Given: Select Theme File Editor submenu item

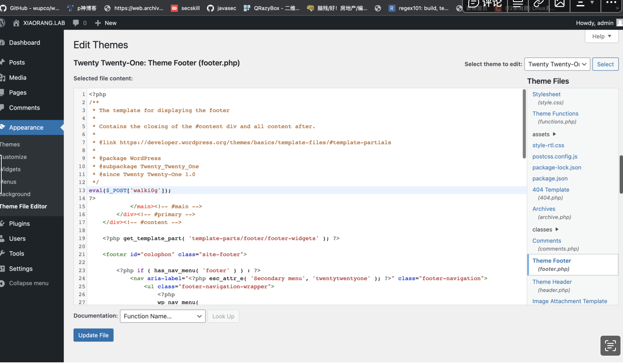Looking at the screenshot, I should tap(24, 207).
